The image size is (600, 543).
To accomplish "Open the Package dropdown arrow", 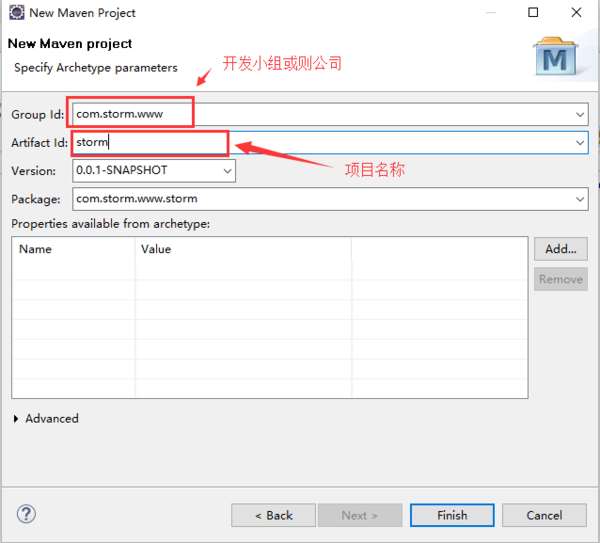I will (580, 199).
